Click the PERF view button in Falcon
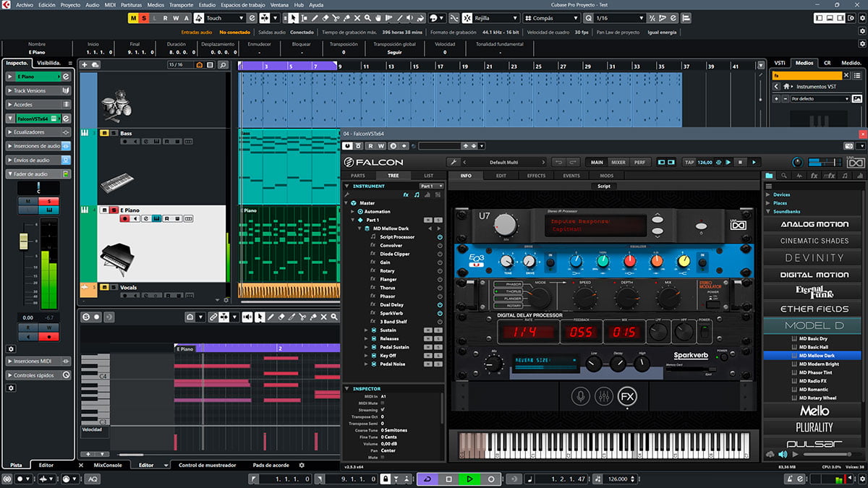 [640, 162]
